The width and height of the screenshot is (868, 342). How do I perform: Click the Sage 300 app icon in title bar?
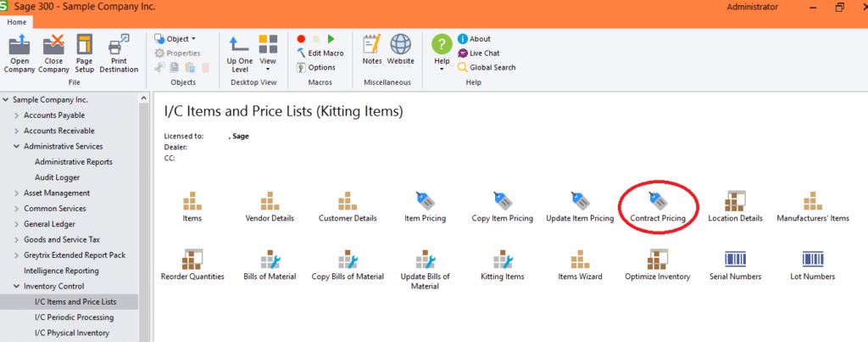pyautogui.click(x=4, y=7)
